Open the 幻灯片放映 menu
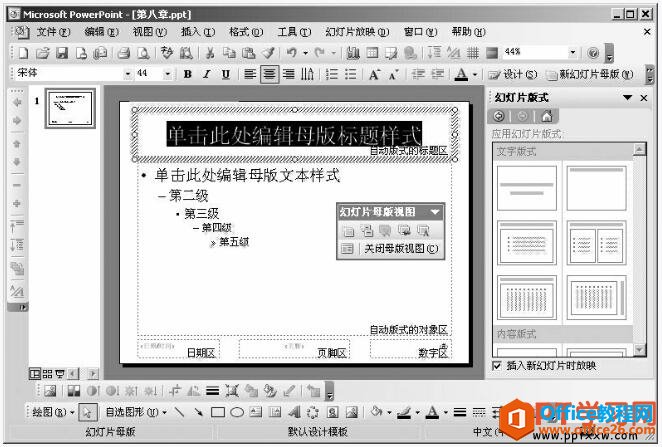662x447 pixels. point(357,32)
